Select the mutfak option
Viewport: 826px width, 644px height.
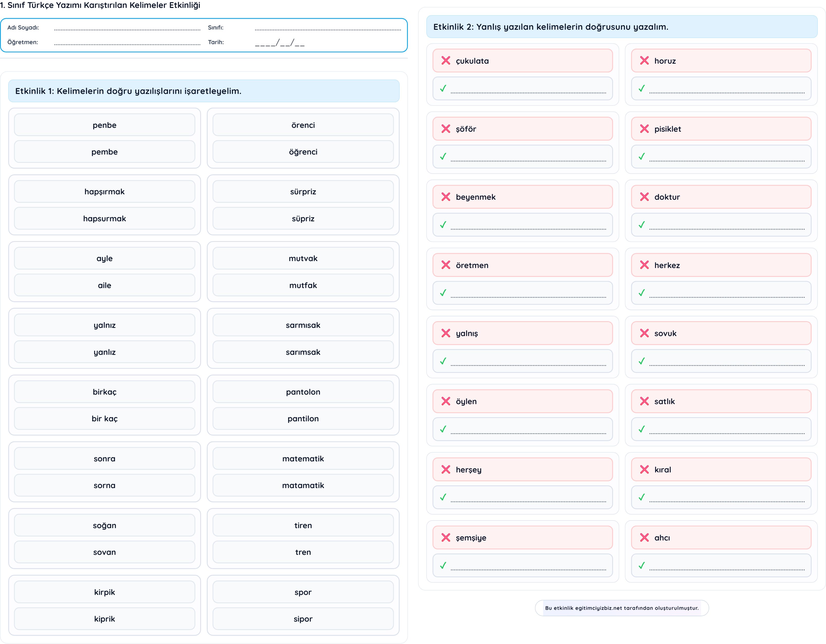tap(303, 286)
